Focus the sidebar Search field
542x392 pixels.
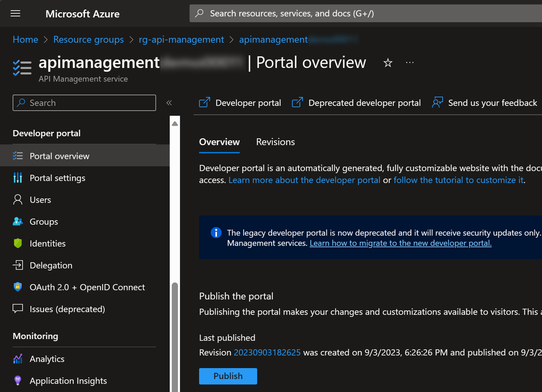84,103
